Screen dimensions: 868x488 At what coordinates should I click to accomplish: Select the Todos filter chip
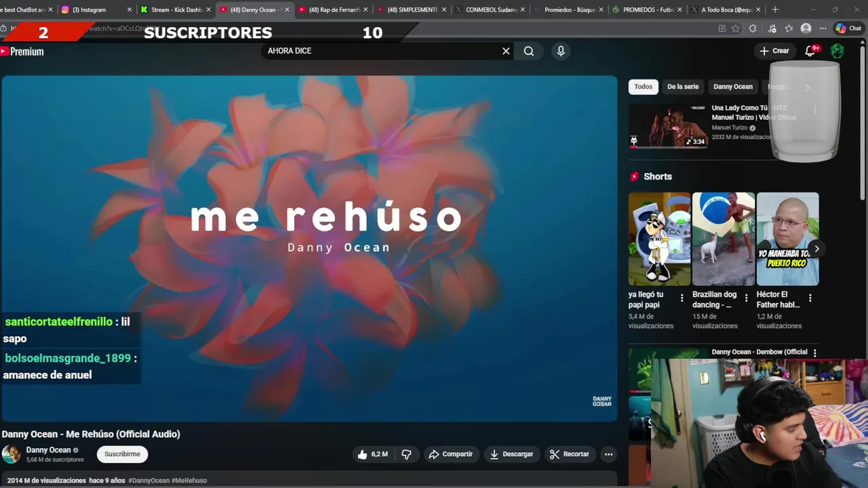644,87
